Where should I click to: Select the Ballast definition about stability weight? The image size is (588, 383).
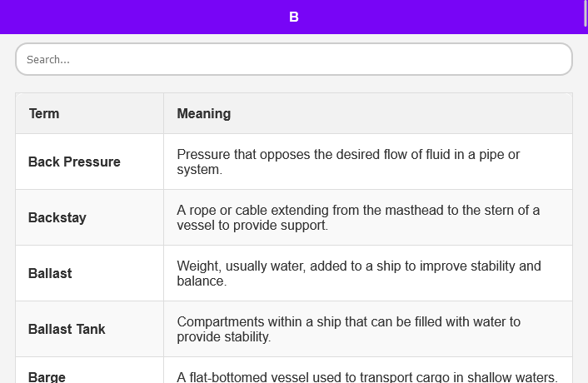(358, 273)
